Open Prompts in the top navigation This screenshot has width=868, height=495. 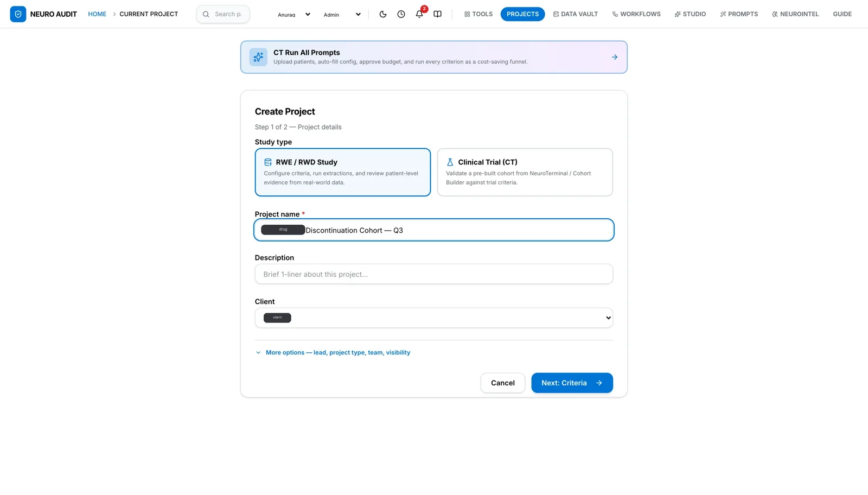(739, 14)
